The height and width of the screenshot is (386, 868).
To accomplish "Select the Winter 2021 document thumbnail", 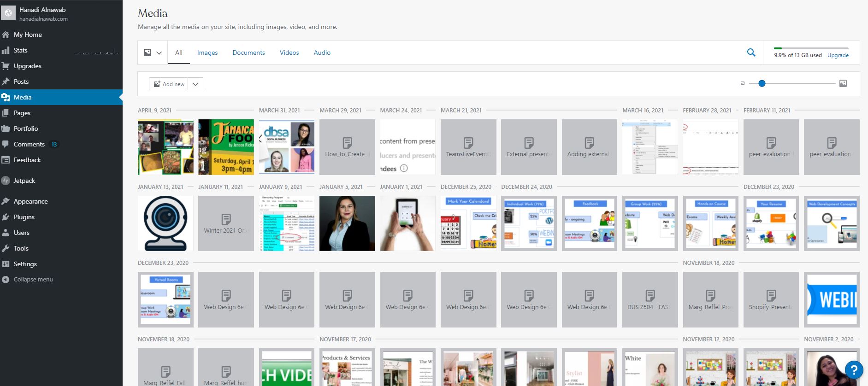I will click(x=226, y=223).
